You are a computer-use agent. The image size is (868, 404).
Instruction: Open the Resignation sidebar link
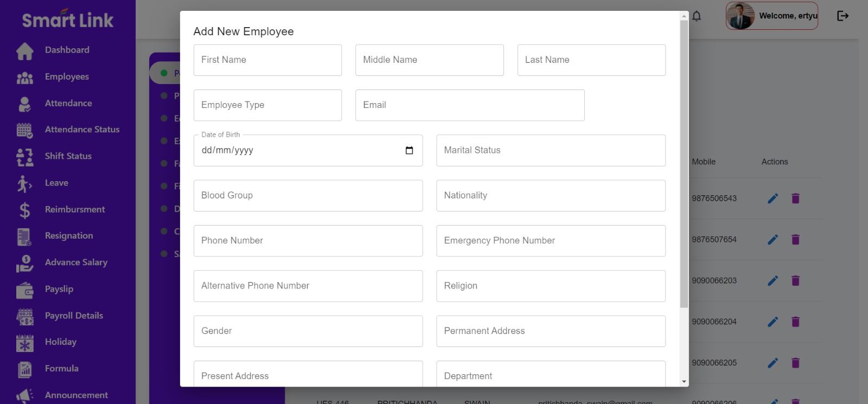pyautogui.click(x=69, y=236)
